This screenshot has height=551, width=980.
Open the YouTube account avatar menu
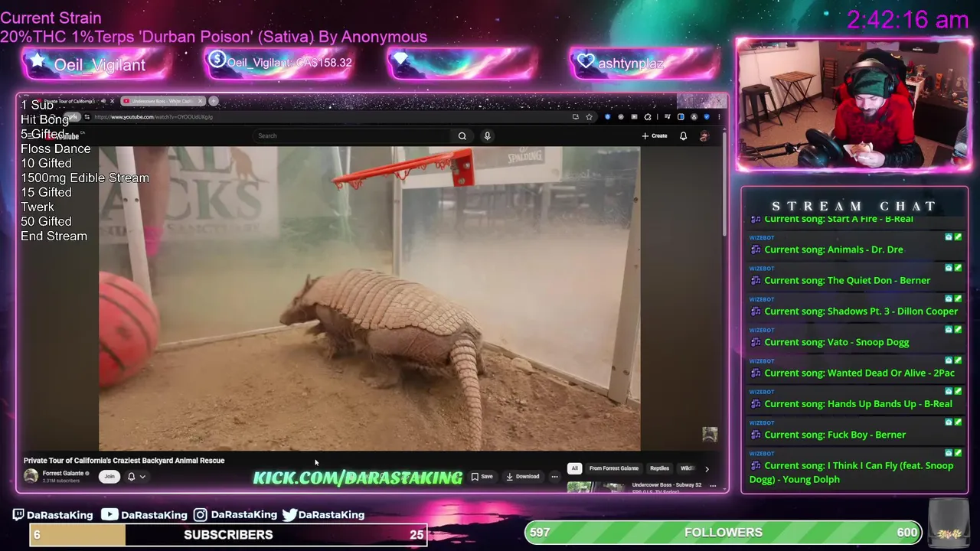pos(704,136)
